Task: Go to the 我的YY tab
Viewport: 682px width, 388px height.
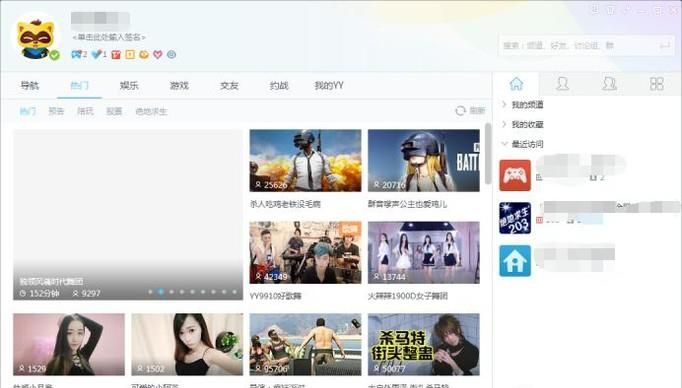Action: point(329,86)
